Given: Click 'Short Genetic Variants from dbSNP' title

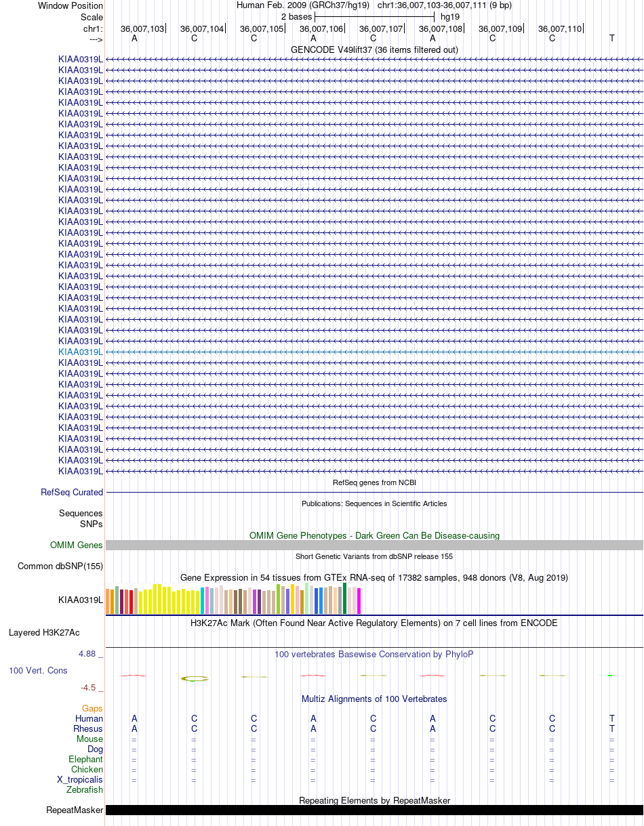Looking at the screenshot, I should tap(374, 556).
